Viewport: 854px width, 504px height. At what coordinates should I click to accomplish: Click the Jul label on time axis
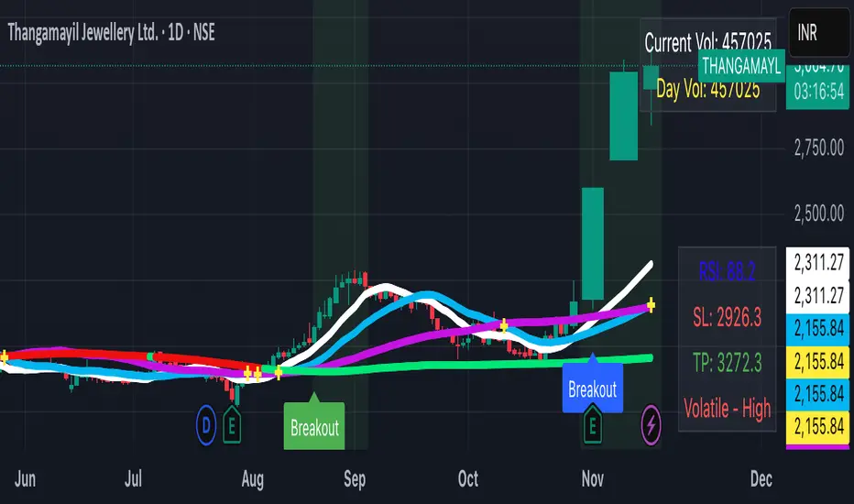click(133, 479)
